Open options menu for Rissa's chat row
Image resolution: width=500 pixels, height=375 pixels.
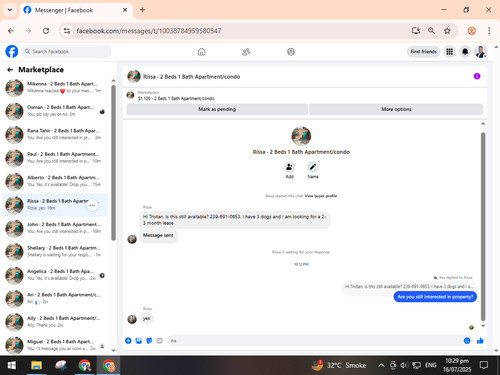pyautogui.click(x=92, y=205)
